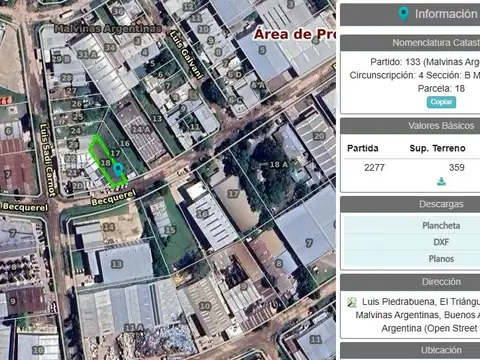This screenshot has width=480, height=360.
Task: Click Sup. Terreno value 359
Action: click(456, 167)
